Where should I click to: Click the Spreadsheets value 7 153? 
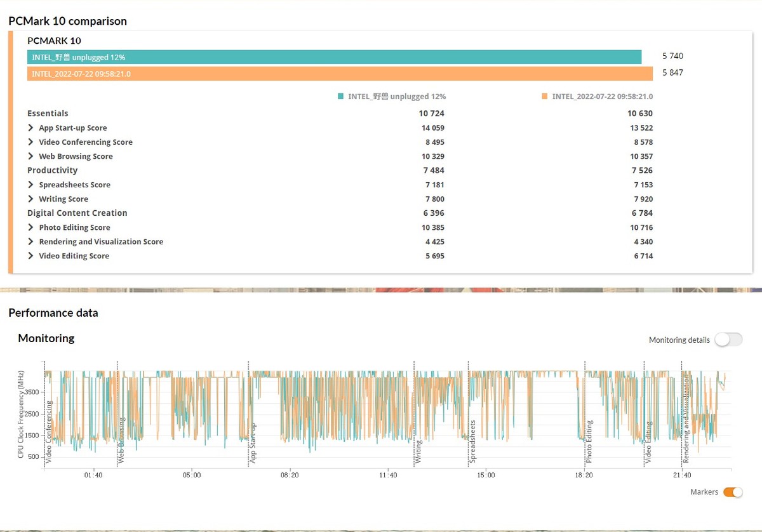coord(643,185)
